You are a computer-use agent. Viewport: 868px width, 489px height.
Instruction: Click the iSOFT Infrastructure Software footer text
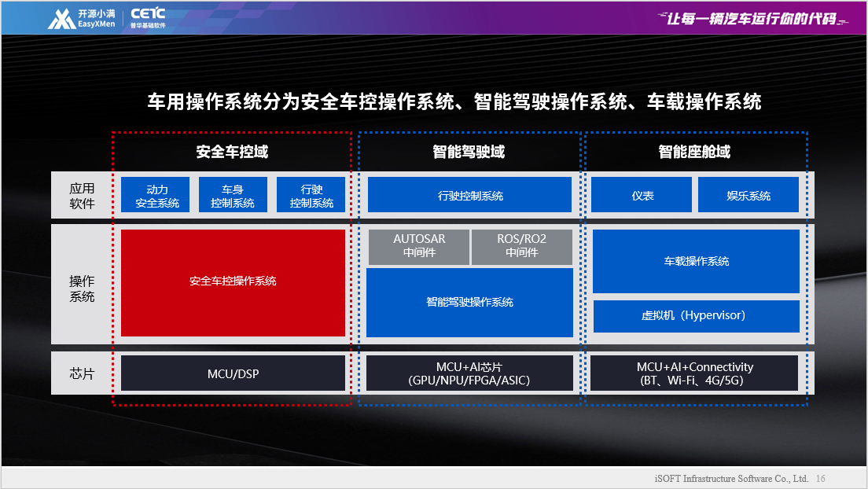pos(731,479)
